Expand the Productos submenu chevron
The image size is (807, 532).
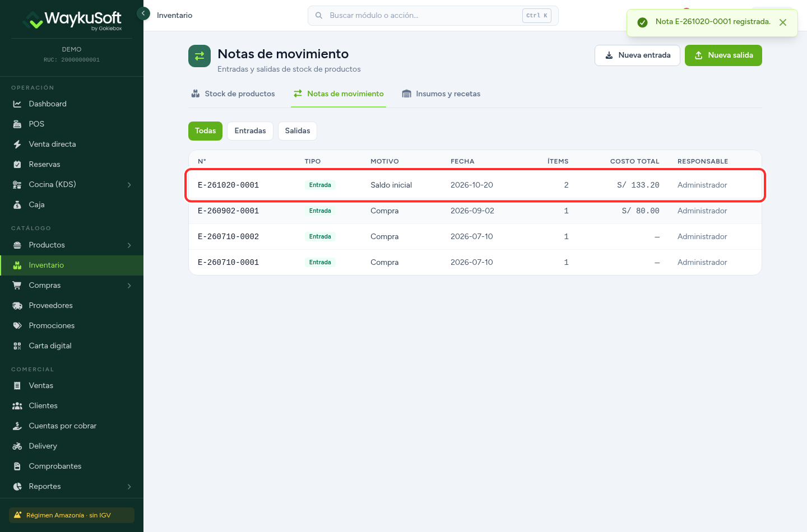(129, 245)
